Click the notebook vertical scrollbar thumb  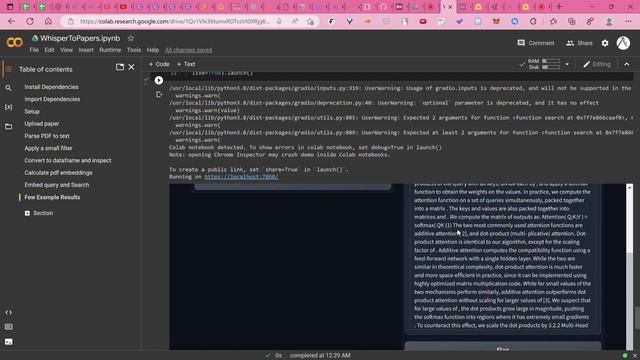(636, 317)
